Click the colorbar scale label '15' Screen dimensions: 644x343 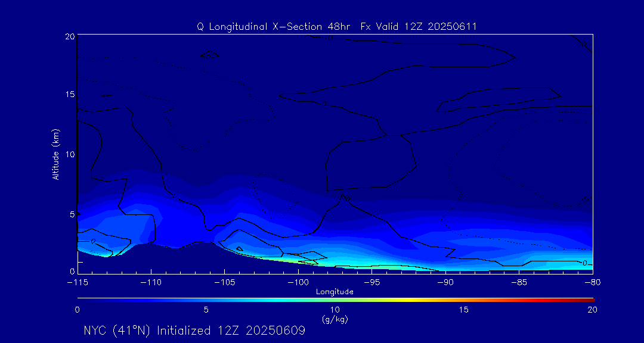[x=464, y=310]
